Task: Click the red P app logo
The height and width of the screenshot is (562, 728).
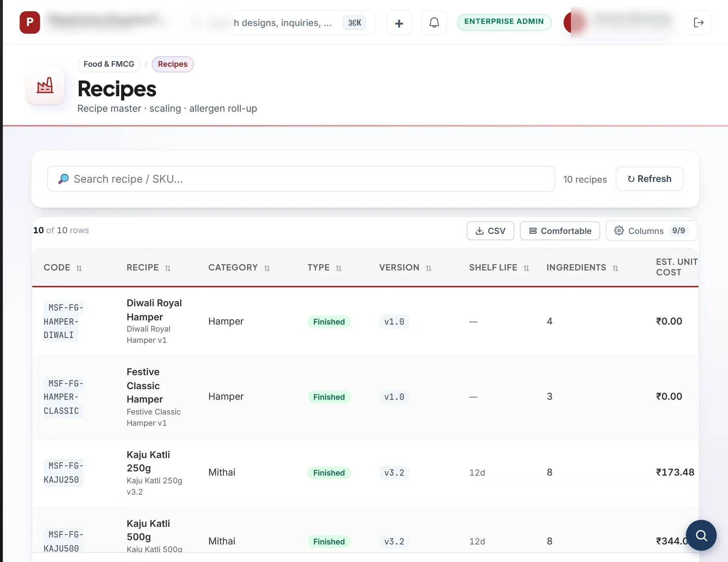Action: tap(30, 22)
